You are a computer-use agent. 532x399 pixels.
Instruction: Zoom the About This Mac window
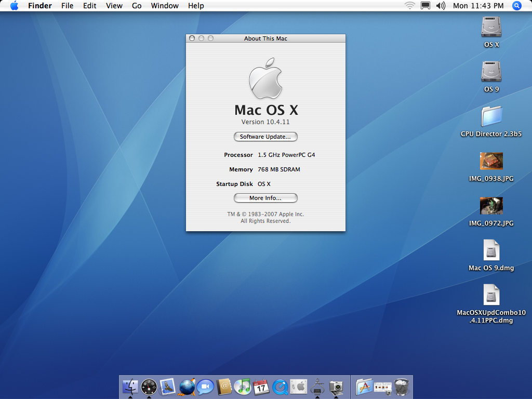211,38
